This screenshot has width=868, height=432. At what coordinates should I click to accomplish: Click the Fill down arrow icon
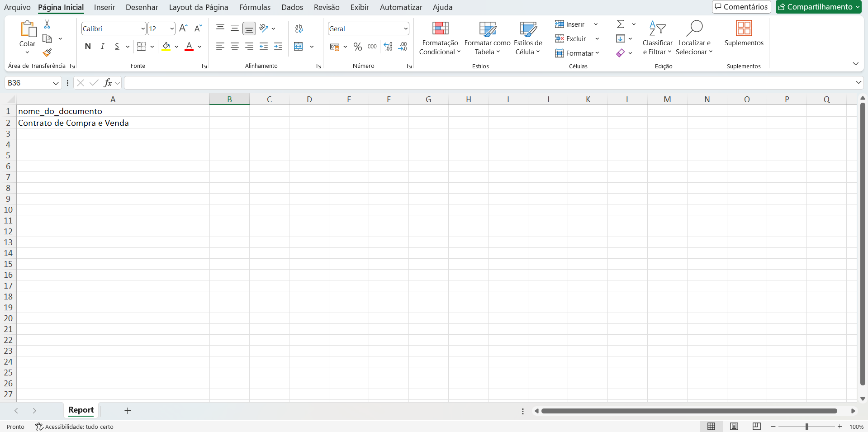click(621, 38)
